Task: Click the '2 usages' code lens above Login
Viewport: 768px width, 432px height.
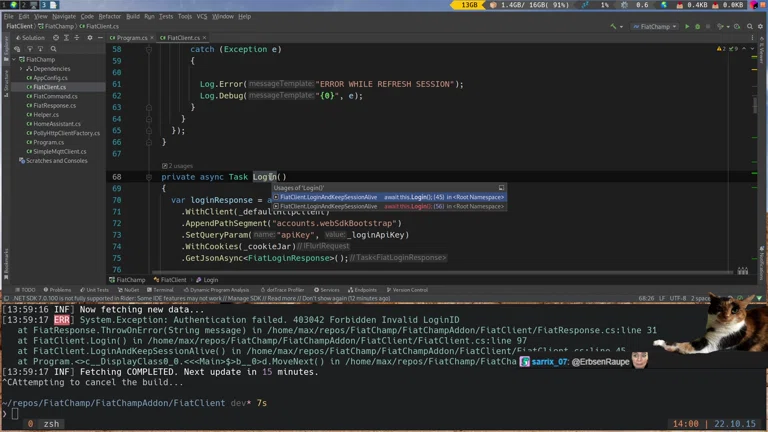Action: 180,166
